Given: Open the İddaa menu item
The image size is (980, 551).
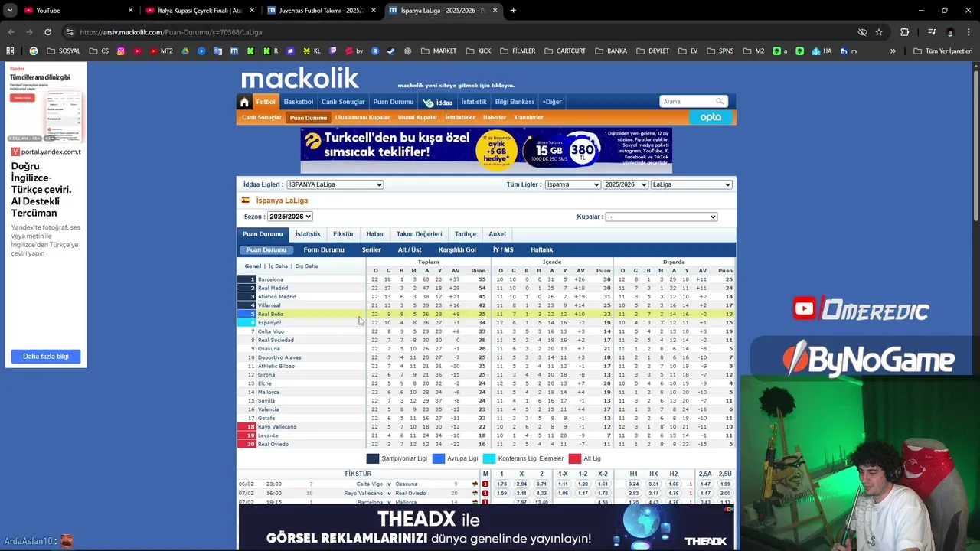Looking at the screenshot, I should click(x=438, y=102).
